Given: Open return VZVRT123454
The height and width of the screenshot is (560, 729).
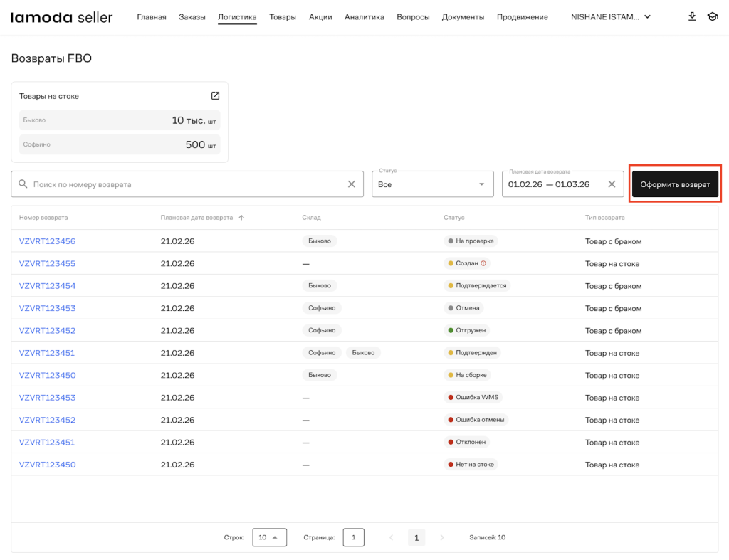Looking at the screenshot, I should [x=47, y=286].
